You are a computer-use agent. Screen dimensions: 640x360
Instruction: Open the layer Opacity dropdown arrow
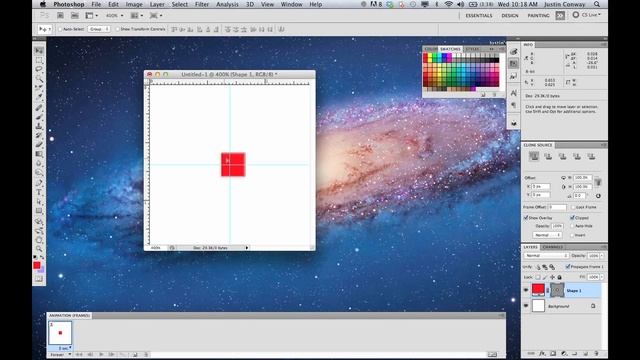pos(602,256)
